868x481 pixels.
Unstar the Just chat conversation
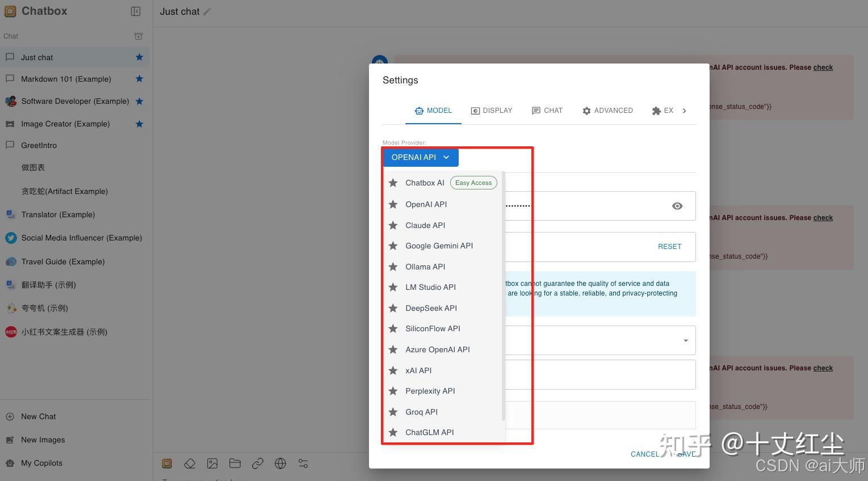[x=139, y=57]
